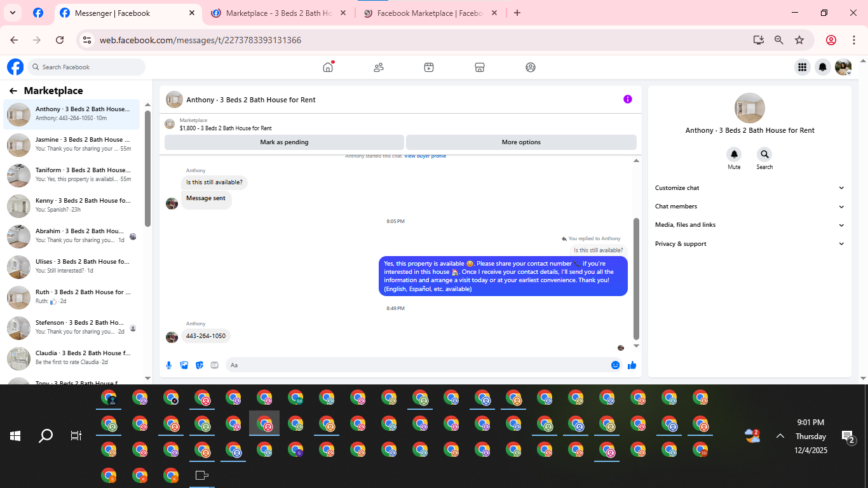Click the Facebook logo

15,67
